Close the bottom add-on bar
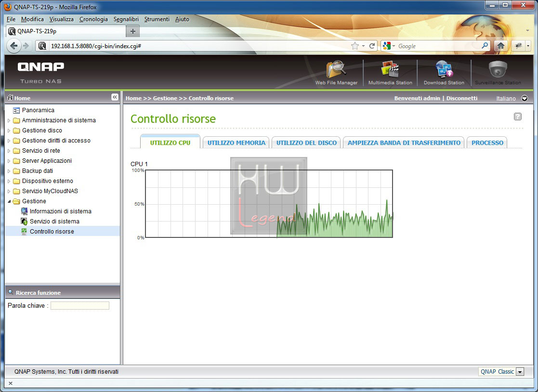 click(10, 383)
